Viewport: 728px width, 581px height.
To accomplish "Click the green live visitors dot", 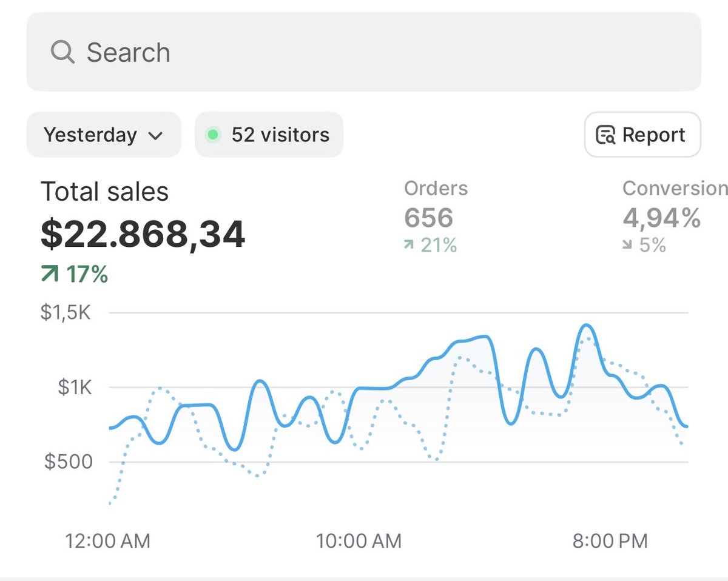I will click(212, 135).
